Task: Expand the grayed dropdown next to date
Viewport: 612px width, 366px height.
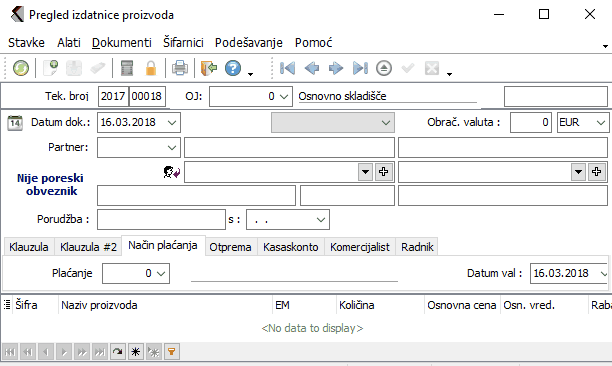Action: coord(386,123)
